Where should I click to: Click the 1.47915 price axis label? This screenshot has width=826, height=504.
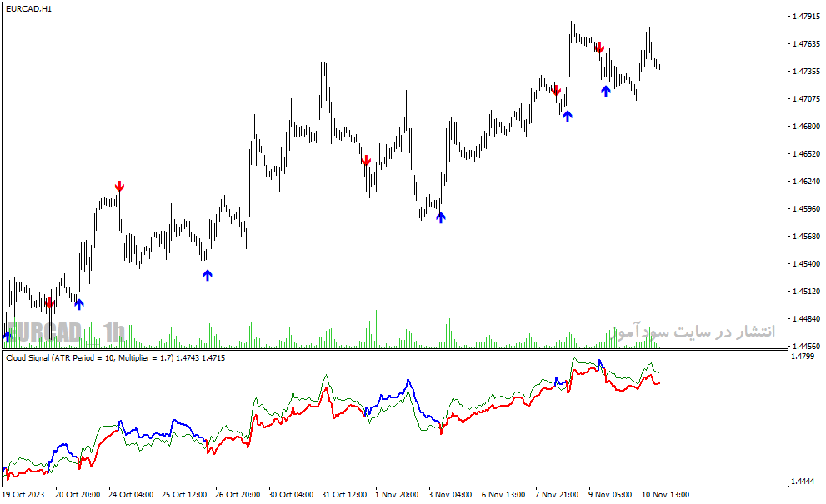pyautogui.click(x=806, y=17)
